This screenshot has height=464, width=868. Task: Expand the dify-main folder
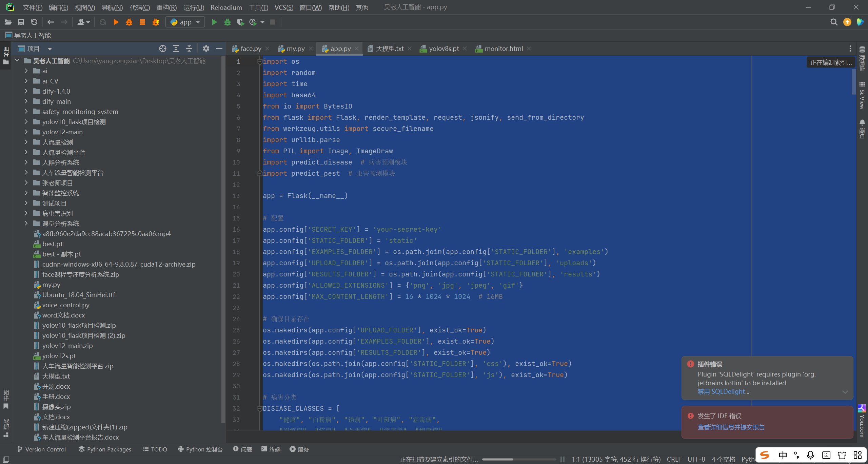point(26,101)
